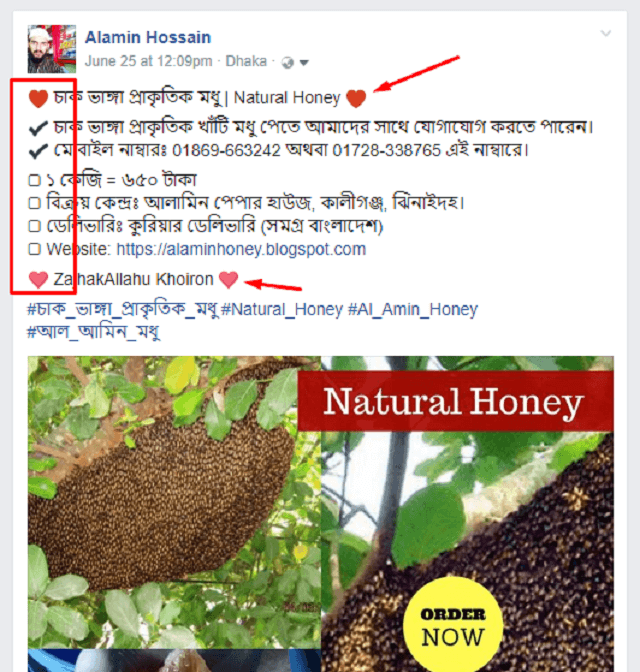
Task: Open the alaminhoney.blogspot.com link
Action: 241,249
